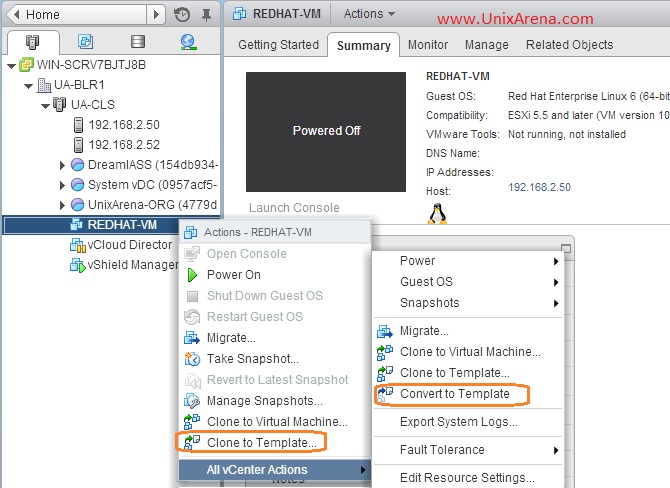Click the host icon for 192.168.2.52
The width and height of the screenshot is (670, 488).
78,145
